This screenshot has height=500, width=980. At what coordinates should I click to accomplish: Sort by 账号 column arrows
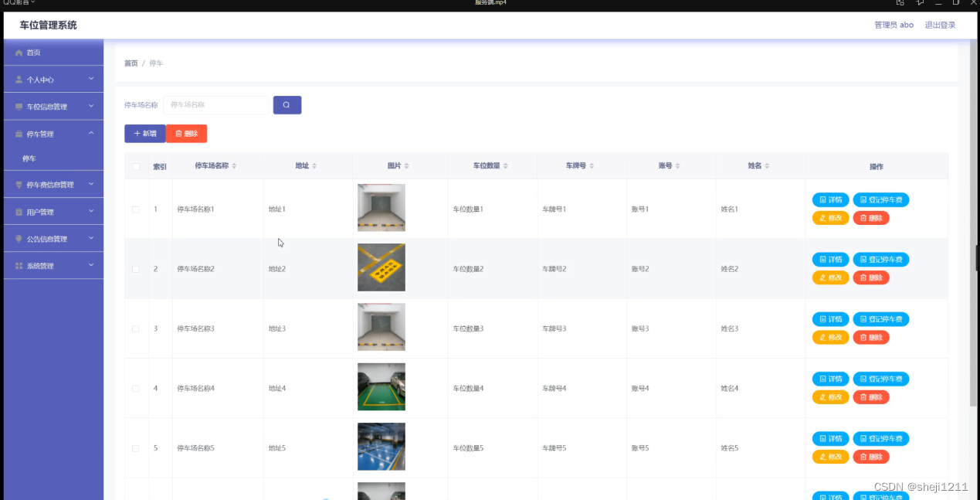tap(678, 166)
